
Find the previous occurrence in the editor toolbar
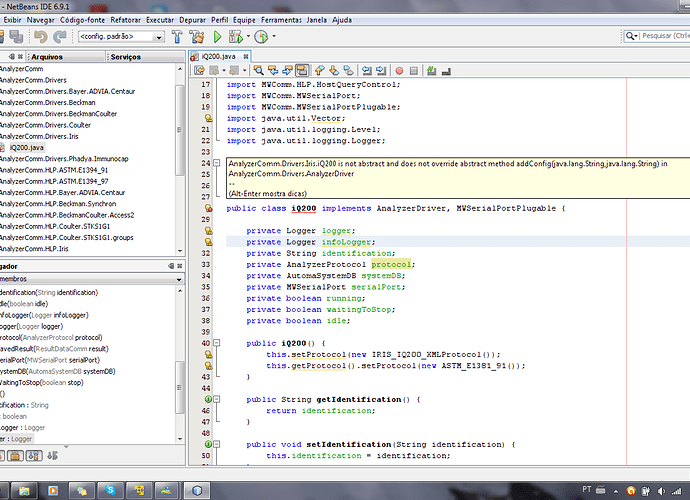(x=273, y=70)
